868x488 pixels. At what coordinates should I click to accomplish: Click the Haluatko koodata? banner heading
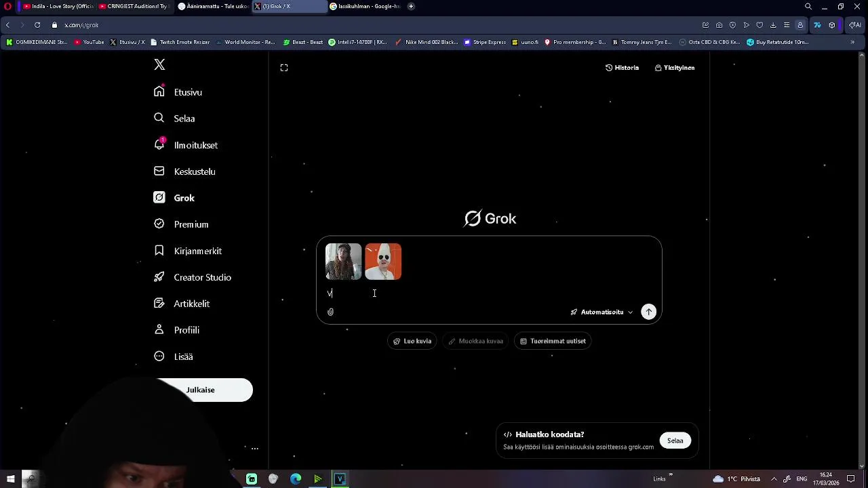click(549, 434)
